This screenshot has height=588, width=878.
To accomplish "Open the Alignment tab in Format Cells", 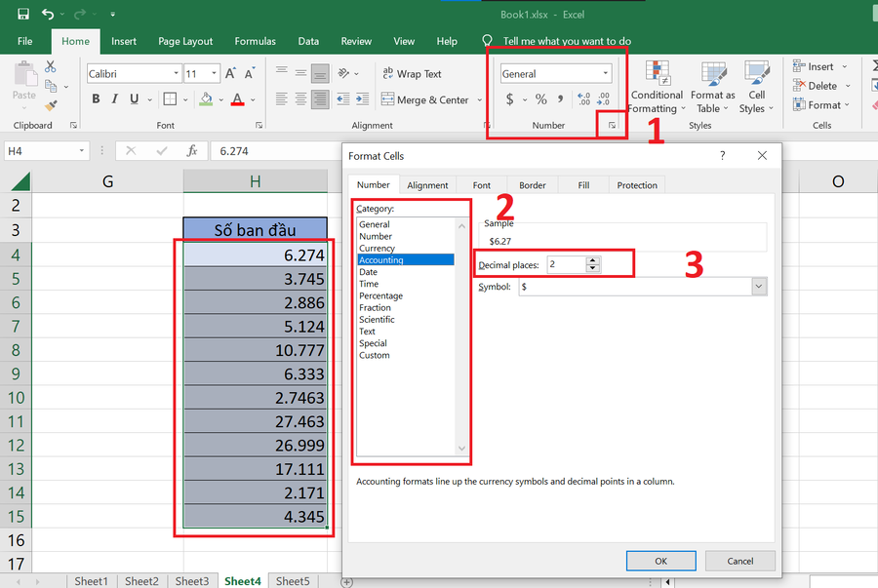I will (x=427, y=185).
